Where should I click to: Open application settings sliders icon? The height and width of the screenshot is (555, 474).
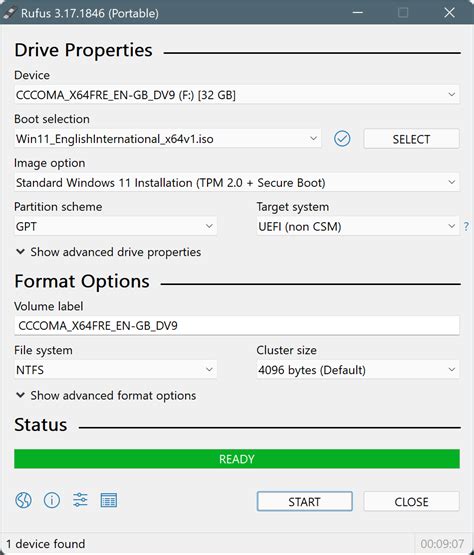pyautogui.click(x=80, y=500)
